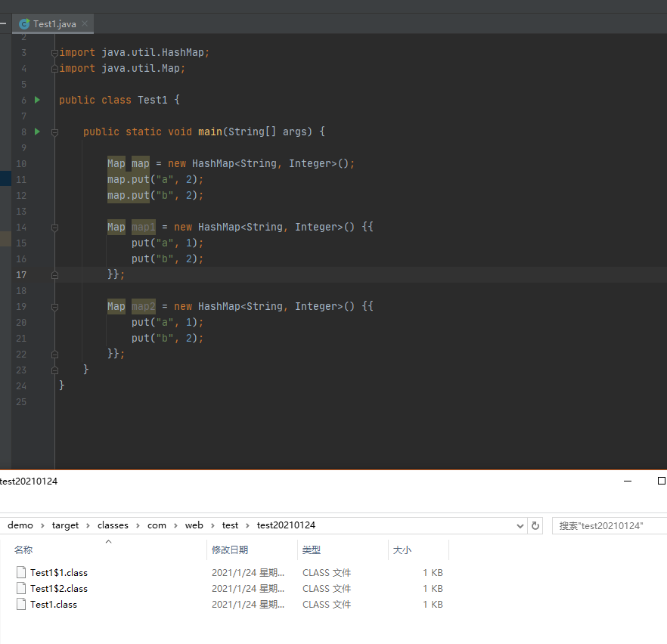This screenshot has width=667, height=644.
Task: Select Test1$2.class file in Explorer
Action: [x=59, y=588]
